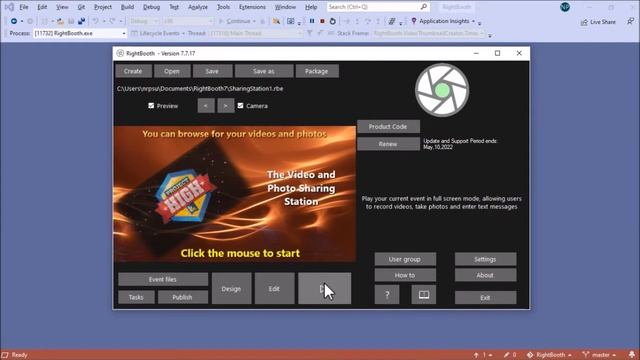
Task: Open the Window menu
Action: point(285,7)
